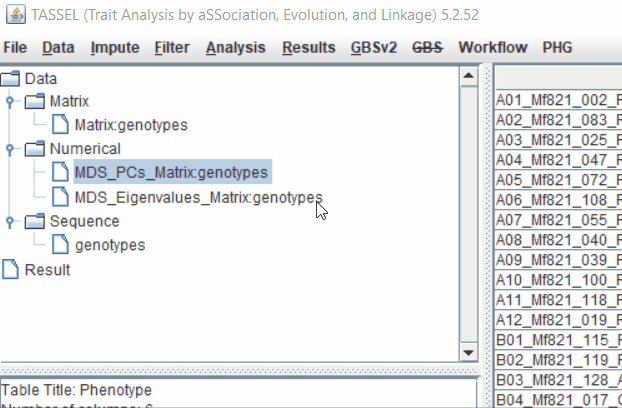Select the Result tree node
Viewport: 622px width, 408px height.
click(x=47, y=270)
